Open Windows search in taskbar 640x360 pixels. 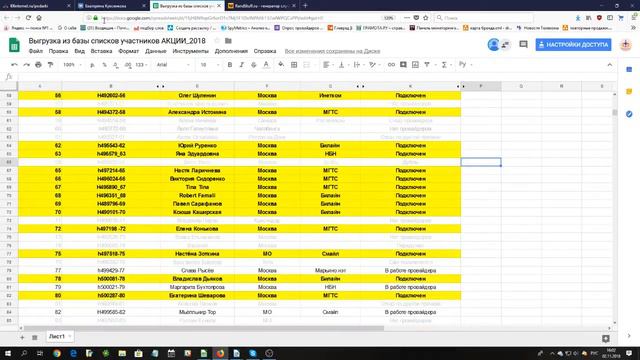click(x=24, y=353)
